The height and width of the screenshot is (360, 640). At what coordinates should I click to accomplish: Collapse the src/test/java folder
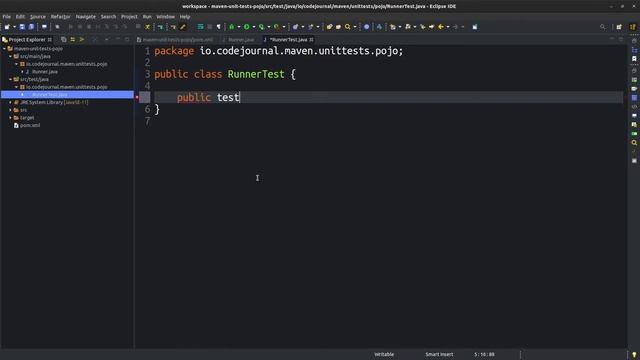(11, 79)
